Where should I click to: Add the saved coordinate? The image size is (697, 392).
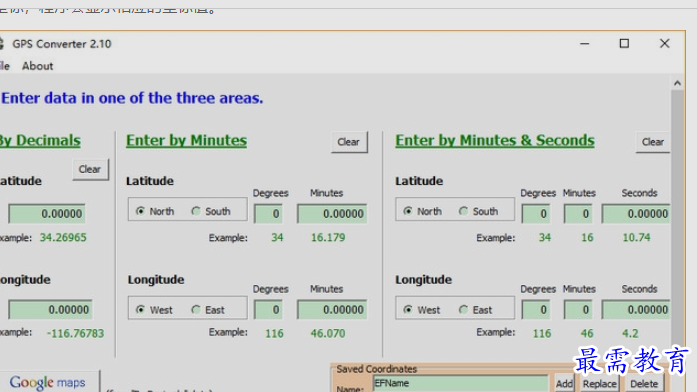(x=564, y=384)
